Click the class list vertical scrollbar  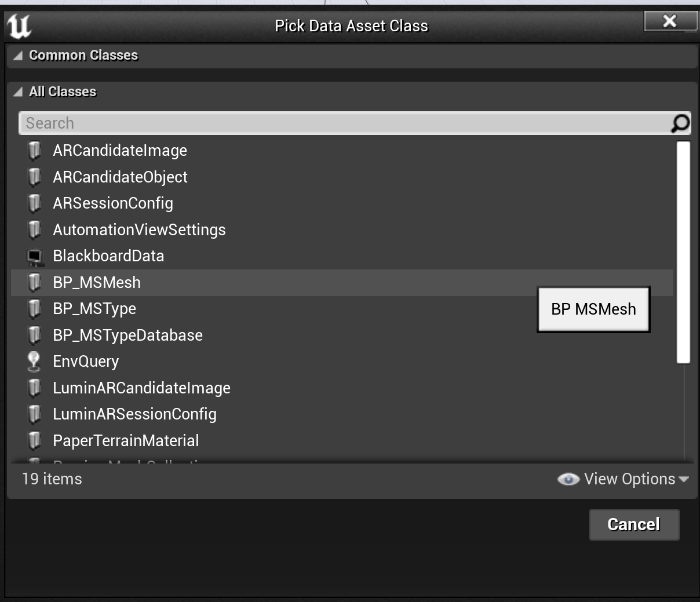[x=683, y=253]
